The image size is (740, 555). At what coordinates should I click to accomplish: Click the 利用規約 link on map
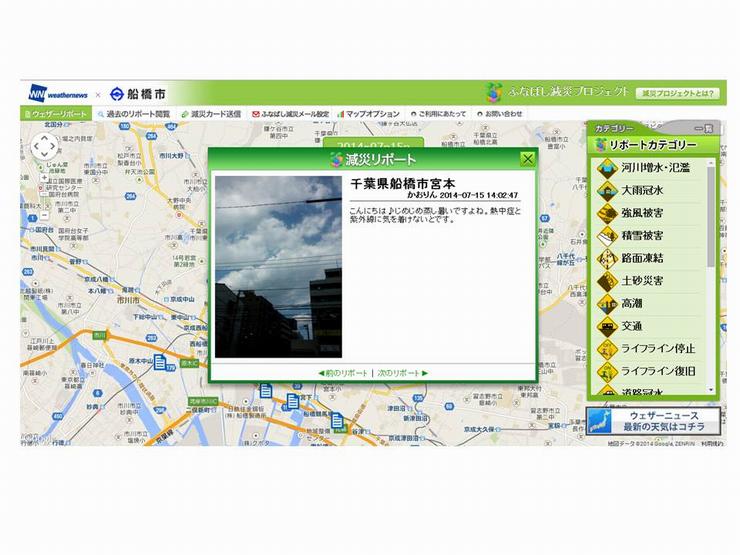[x=712, y=444]
